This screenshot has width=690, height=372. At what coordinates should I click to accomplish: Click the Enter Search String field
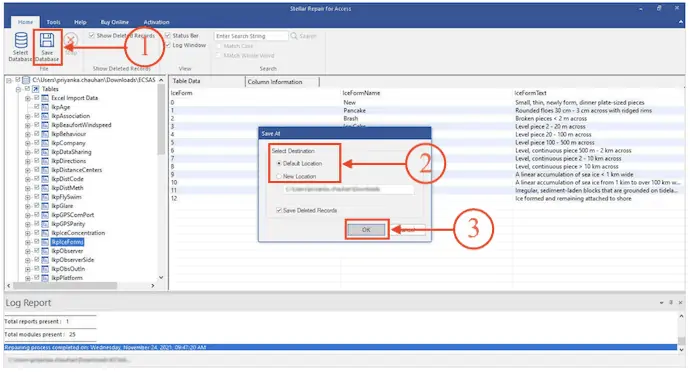(251, 36)
